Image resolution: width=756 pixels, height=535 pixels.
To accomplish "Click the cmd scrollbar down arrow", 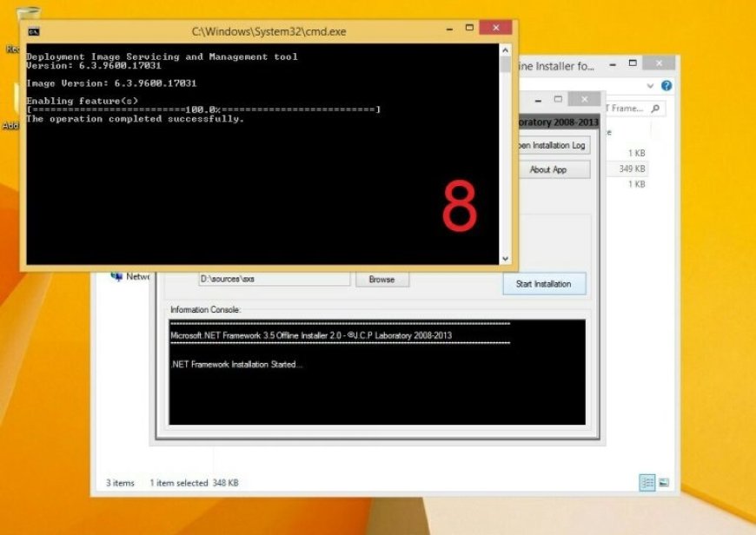I will coord(505,258).
